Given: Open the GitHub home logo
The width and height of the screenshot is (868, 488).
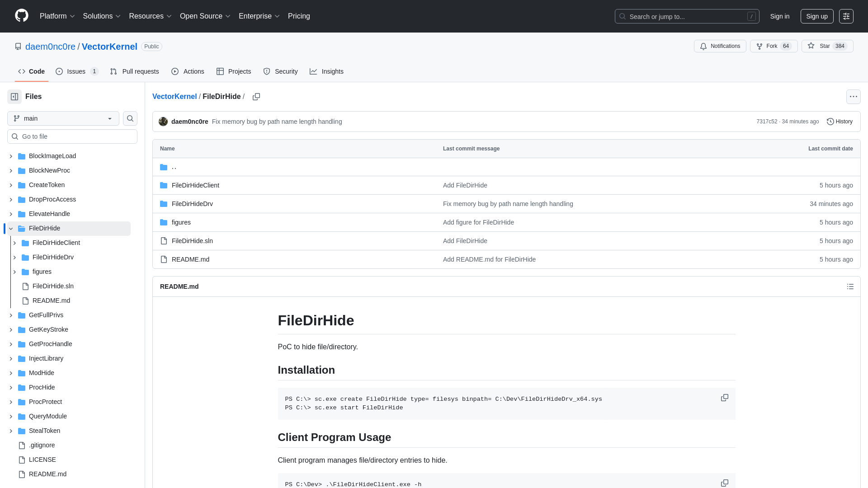Looking at the screenshot, I should tap(22, 16).
